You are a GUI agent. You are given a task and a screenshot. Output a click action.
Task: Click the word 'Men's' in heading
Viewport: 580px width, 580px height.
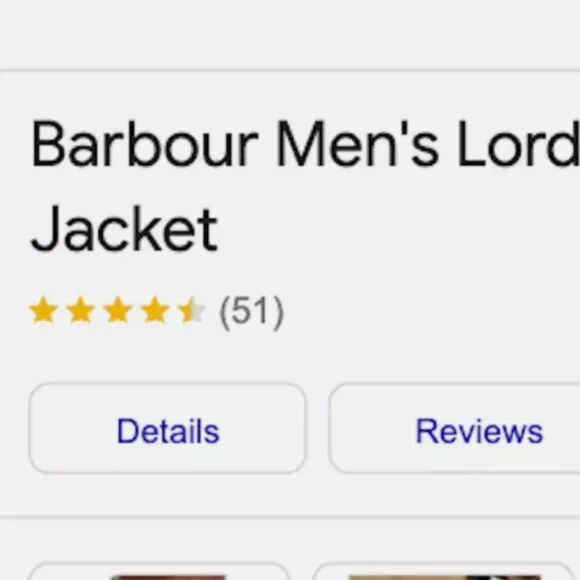pyautogui.click(x=357, y=144)
